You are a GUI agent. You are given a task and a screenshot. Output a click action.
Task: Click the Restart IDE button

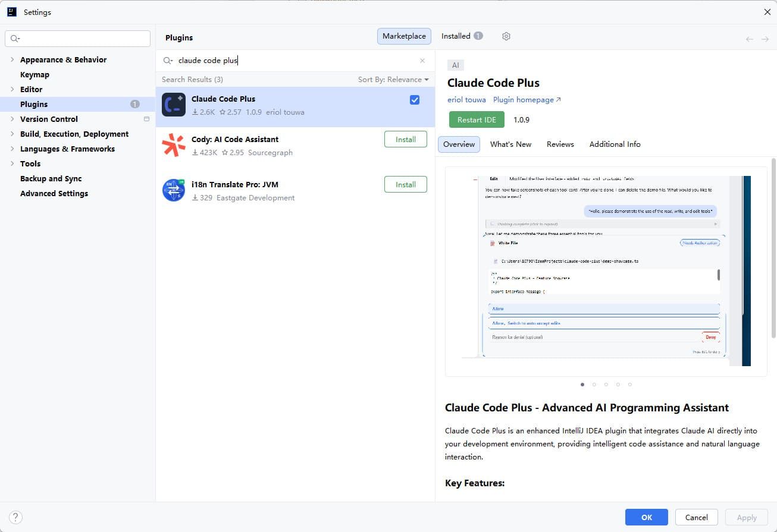coord(477,119)
